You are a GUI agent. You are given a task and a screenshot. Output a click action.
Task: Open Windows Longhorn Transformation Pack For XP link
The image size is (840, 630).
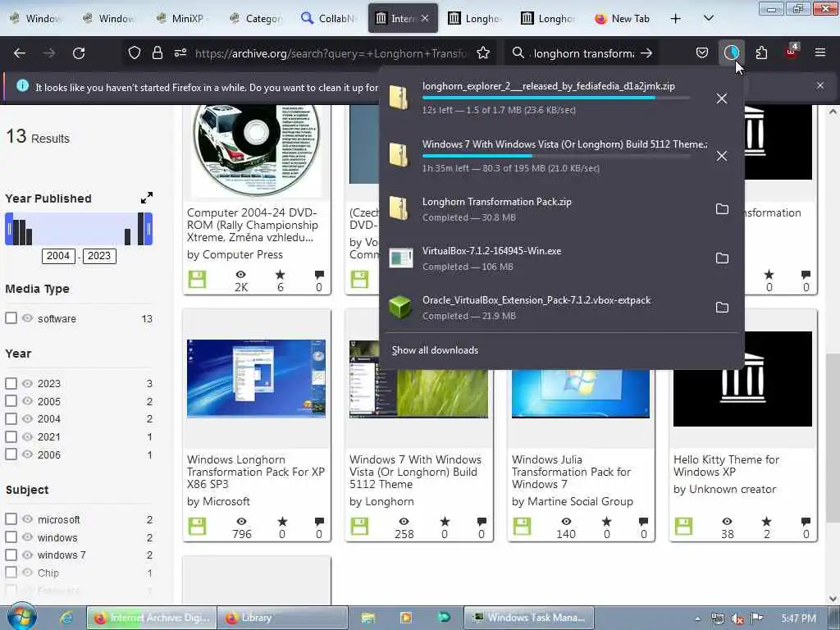pos(256,472)
